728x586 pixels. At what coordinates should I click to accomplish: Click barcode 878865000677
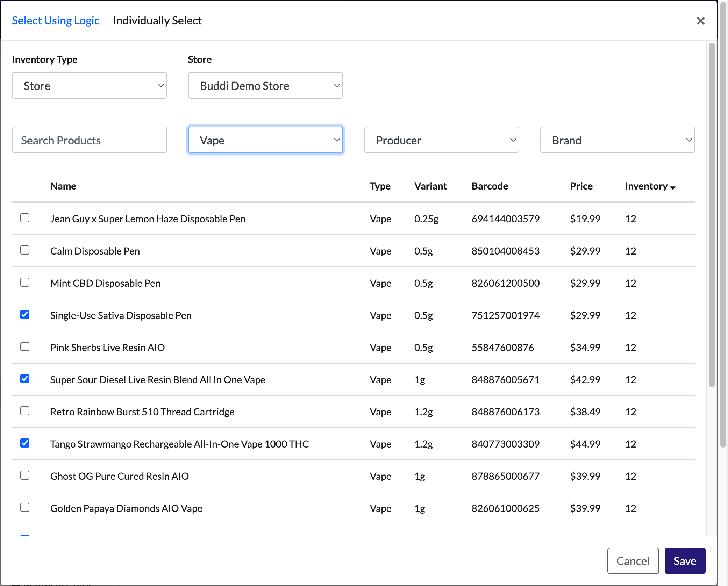click(x=506, y=476)
